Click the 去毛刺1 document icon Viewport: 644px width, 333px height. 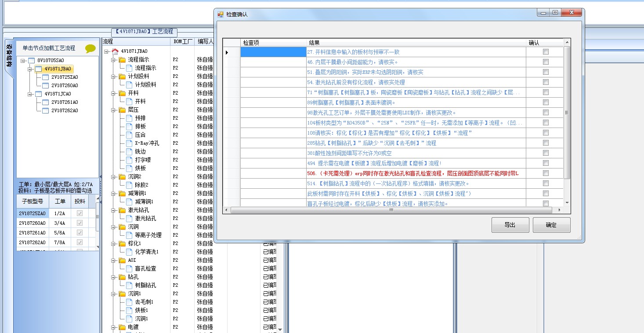129,302
